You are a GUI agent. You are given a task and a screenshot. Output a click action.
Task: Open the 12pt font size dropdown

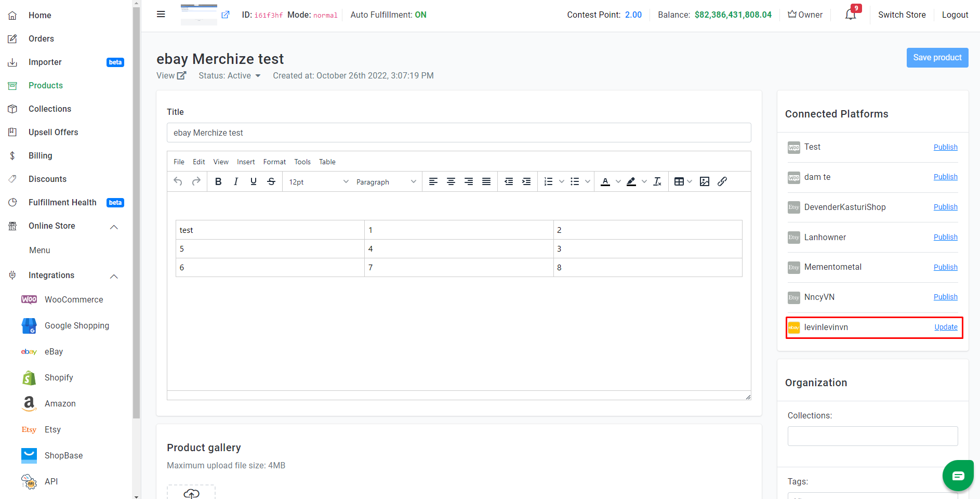319,181
